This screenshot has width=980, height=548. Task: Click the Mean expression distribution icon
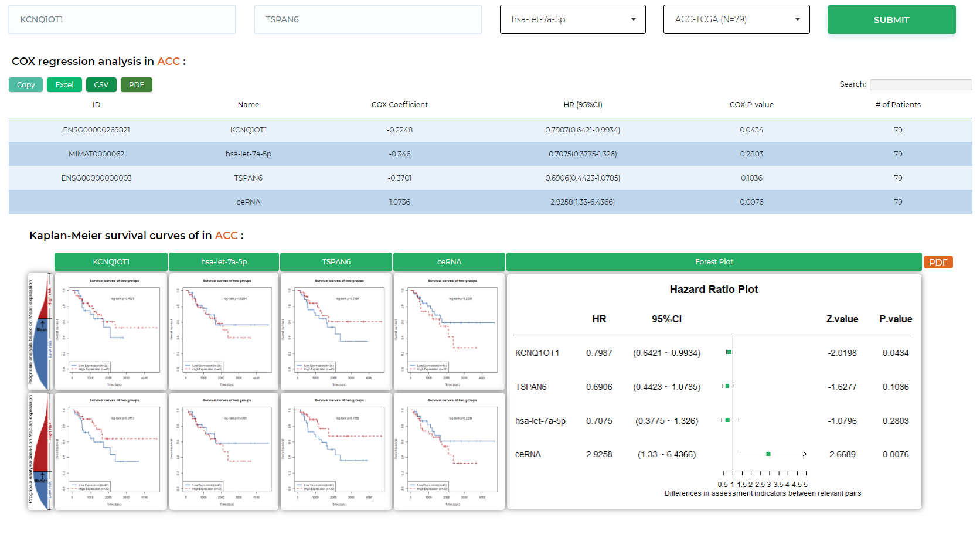(40, 332)
